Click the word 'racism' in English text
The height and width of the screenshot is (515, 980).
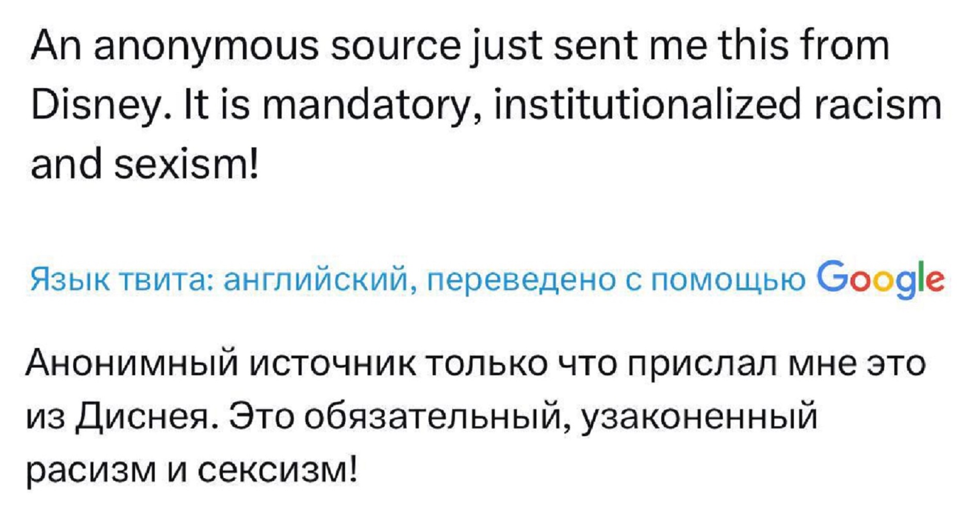878,105
